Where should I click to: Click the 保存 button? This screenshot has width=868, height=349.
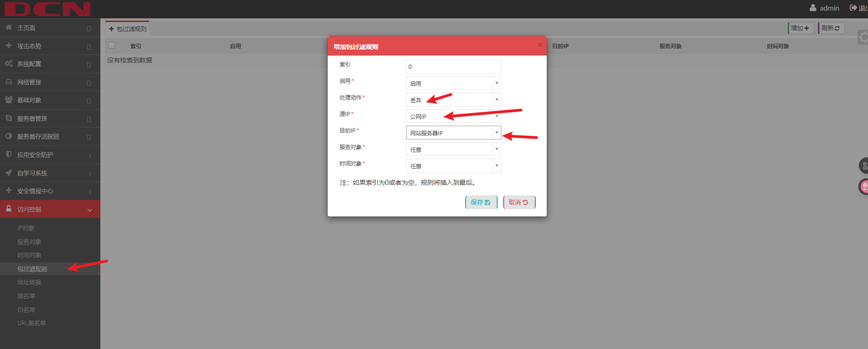pyautogui.click(x=481, y=202)
